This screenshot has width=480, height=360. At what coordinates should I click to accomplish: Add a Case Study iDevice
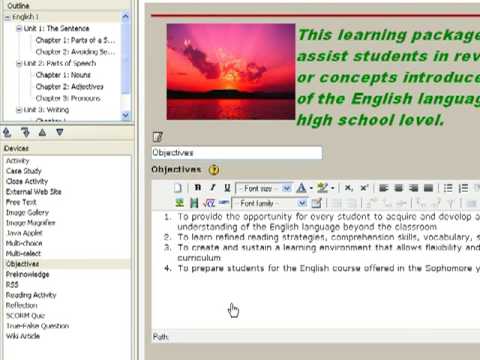tap(24, 171)
